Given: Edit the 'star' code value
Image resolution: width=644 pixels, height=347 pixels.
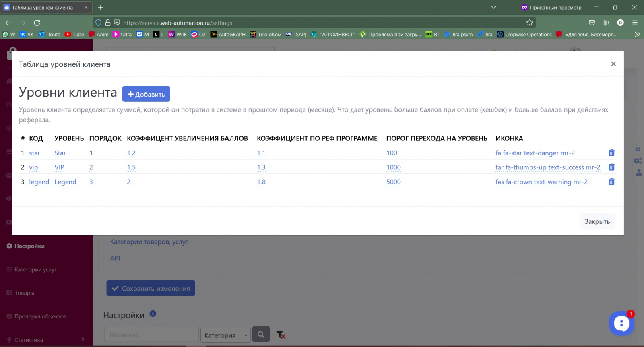Looking at the screenshot, I should click(x=35, y=153).
